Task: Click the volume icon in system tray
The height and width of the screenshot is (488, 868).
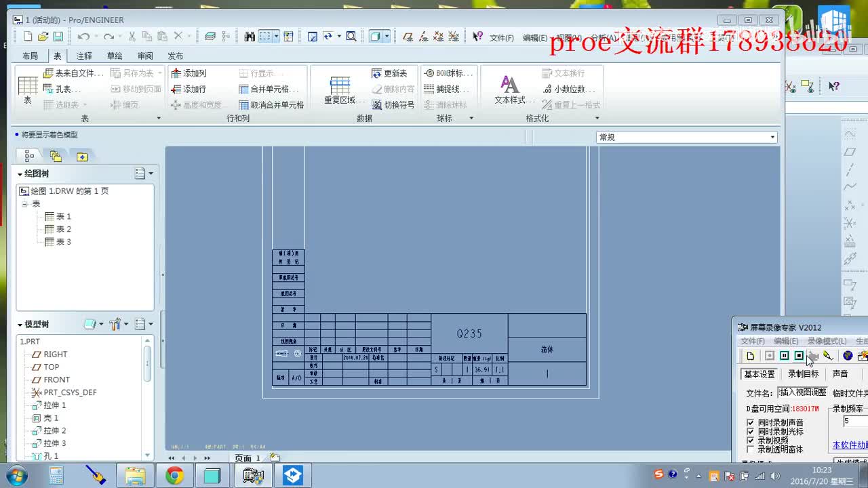Action: pyautogui.click(x=774, y=475)
